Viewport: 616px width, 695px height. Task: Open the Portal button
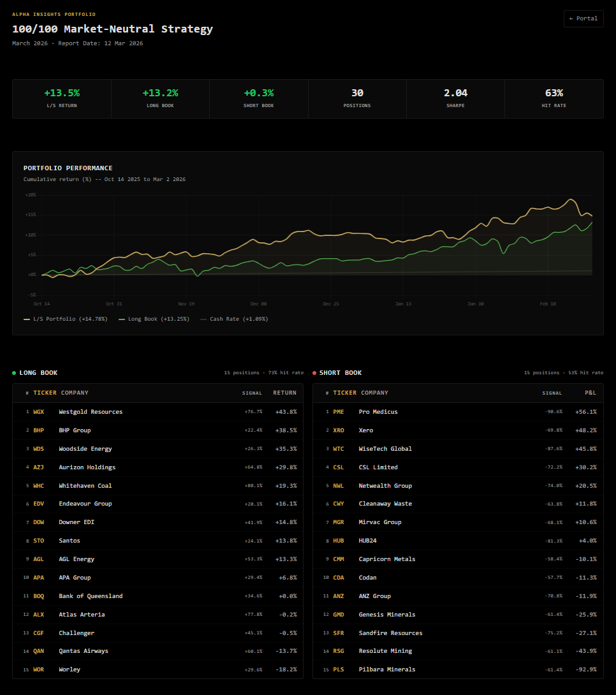(583, 18)
